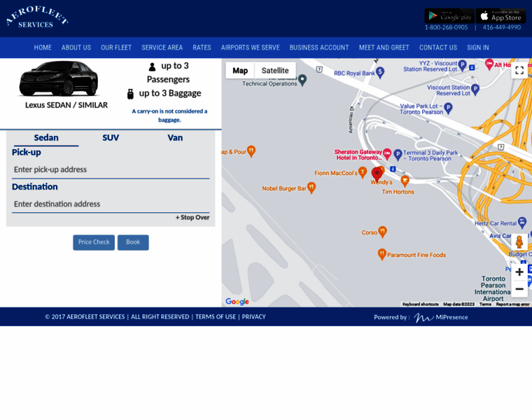Call the 1-800-268-0905 number
The height and width of the screenshot is (420, 532).
point(446,27)
